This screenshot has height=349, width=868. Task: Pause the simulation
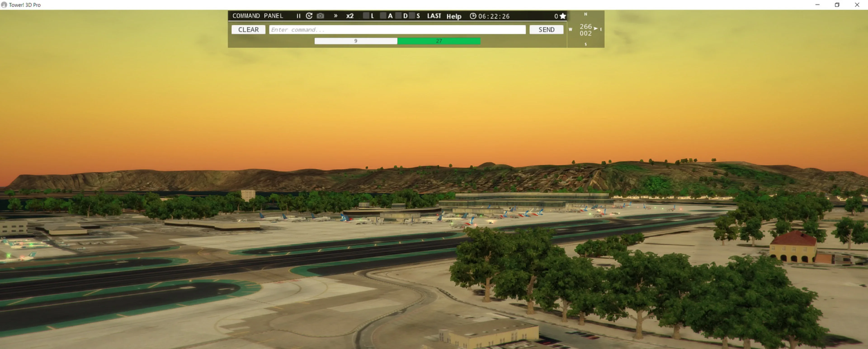click(298, 16)
